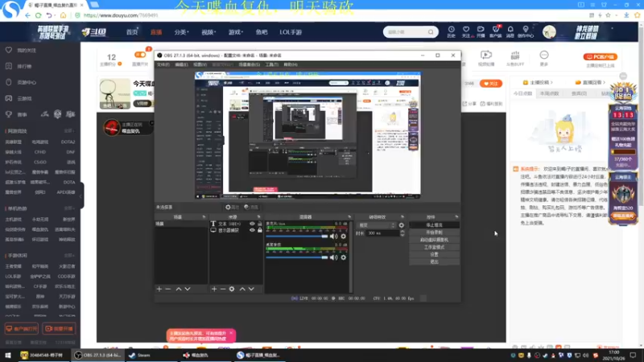The height and width of the screenshot is (362, 644).
Task: Open Windows Start menu
Action: tap(7, 355)
